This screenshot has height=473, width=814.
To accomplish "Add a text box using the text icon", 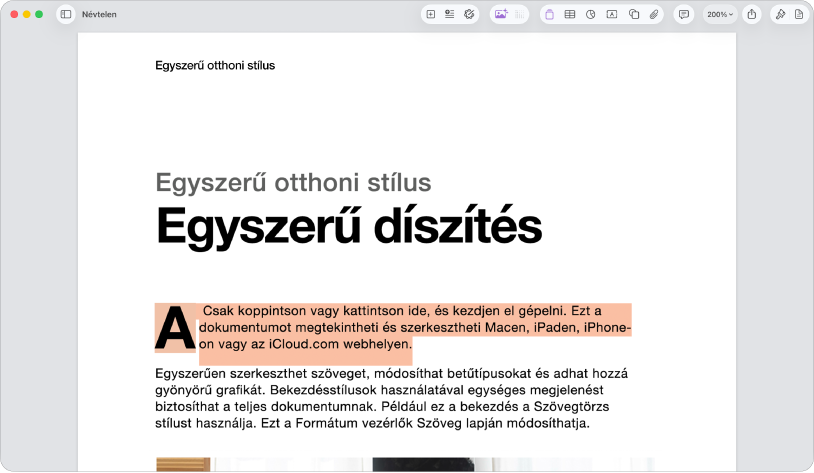I will pyautogui.click(x=612, y=15).
